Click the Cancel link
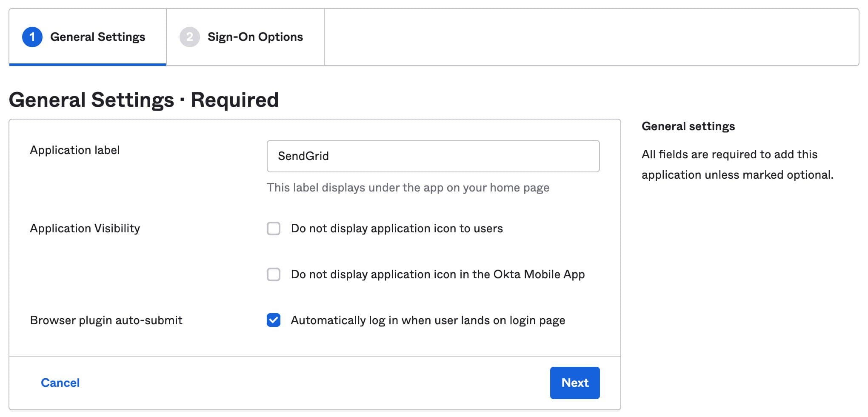The width and height of the screenshot is (868, 417). pos(60,383)
